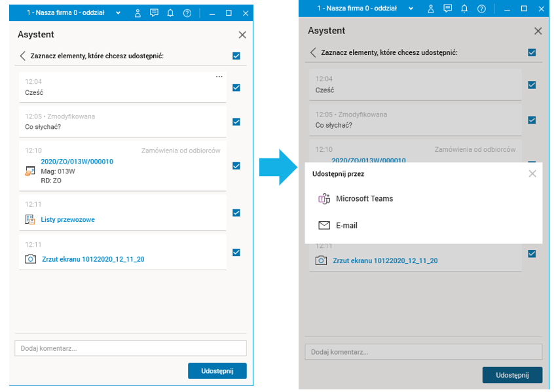Viewport: 554px width, 392px height.
Task: Select Cześć message text in left window
Action: coord(34,93)
